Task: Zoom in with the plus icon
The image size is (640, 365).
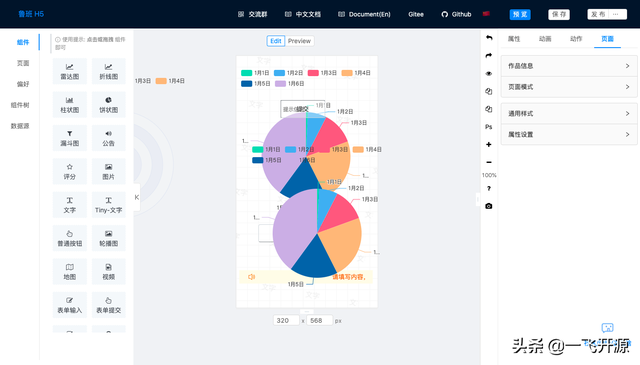Action: point(489,145)
